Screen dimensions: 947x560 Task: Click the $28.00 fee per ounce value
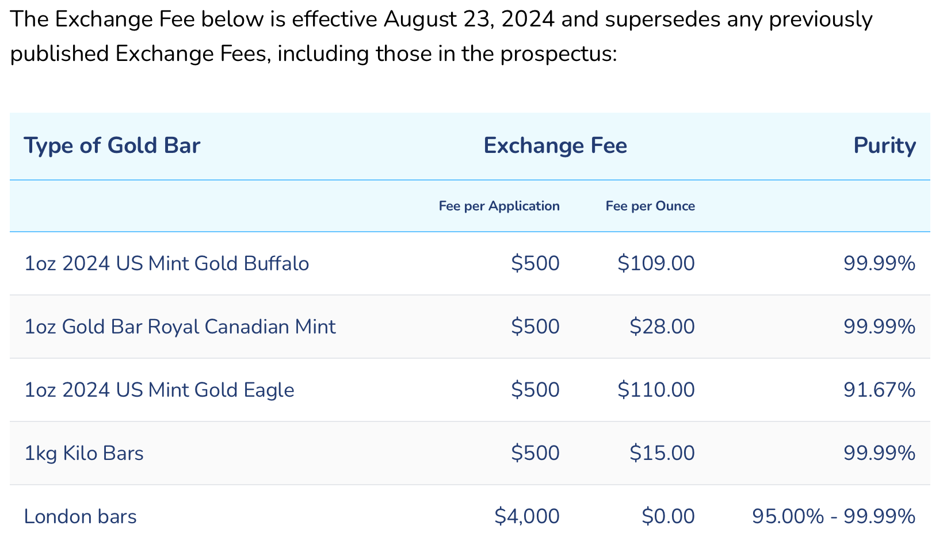pyautogui.click(x=662, y=327)
